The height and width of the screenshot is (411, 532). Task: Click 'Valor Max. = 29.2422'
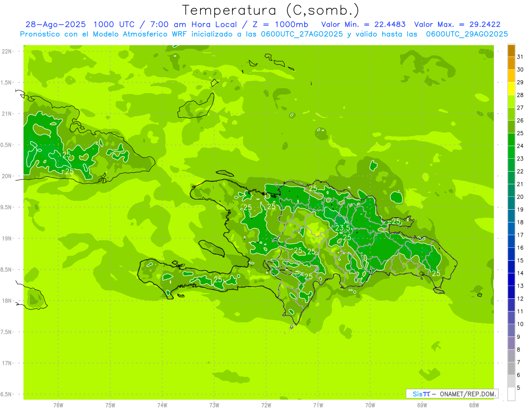tap(457, 24)
